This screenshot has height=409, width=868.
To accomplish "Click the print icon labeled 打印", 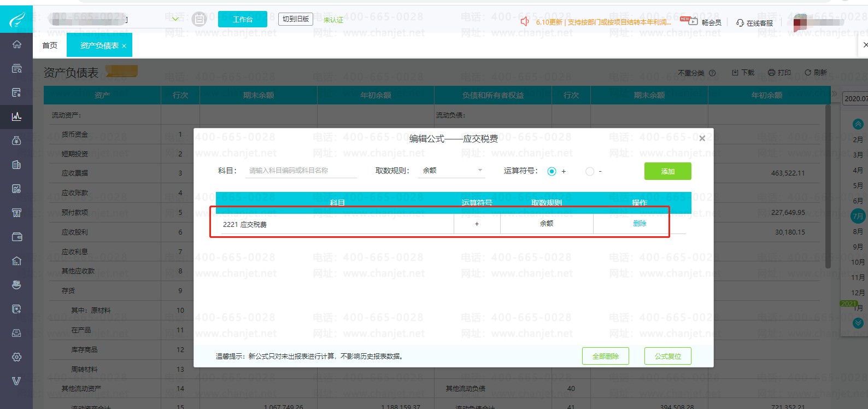I will pos(771,73).
